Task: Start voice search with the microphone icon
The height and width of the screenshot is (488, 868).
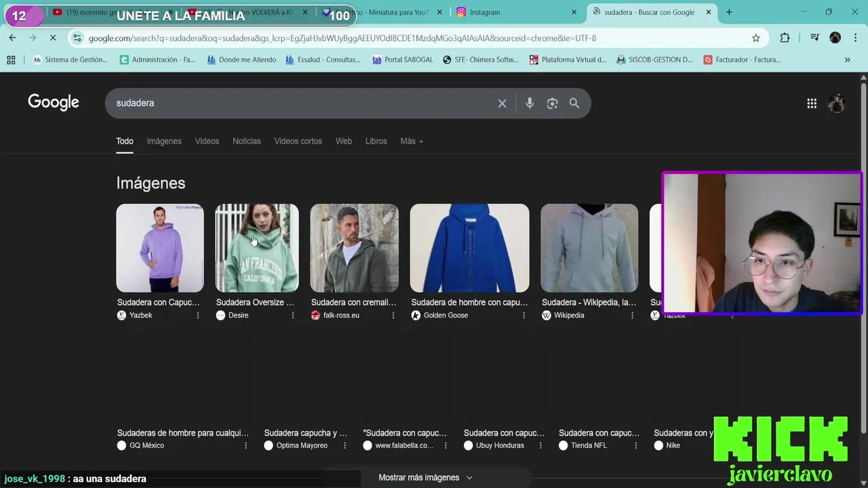Action: point(530,103)
